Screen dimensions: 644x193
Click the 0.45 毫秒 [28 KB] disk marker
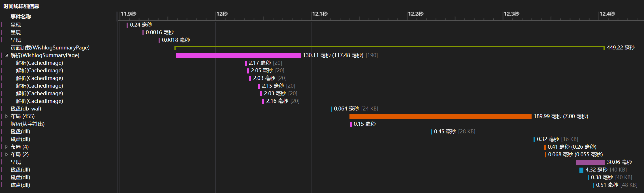tap(431, 132)
